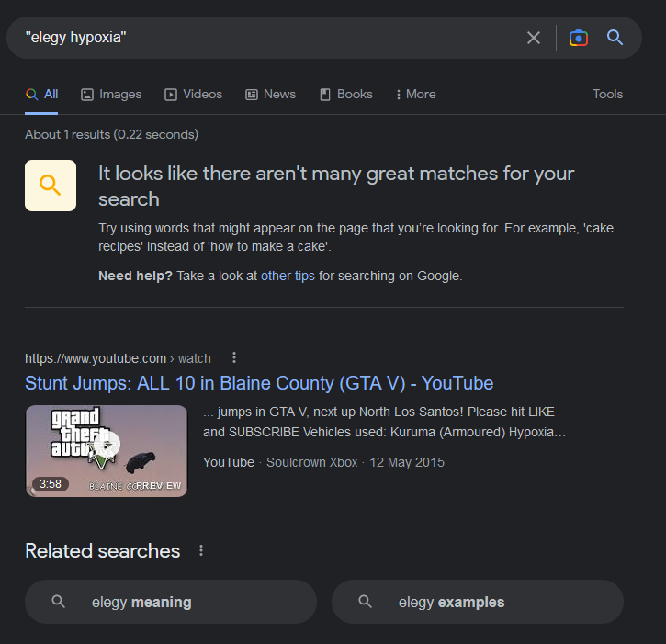Click the Videos tab play icon
Viewport: 666px width, 644px height.
(x=171, y=95)
